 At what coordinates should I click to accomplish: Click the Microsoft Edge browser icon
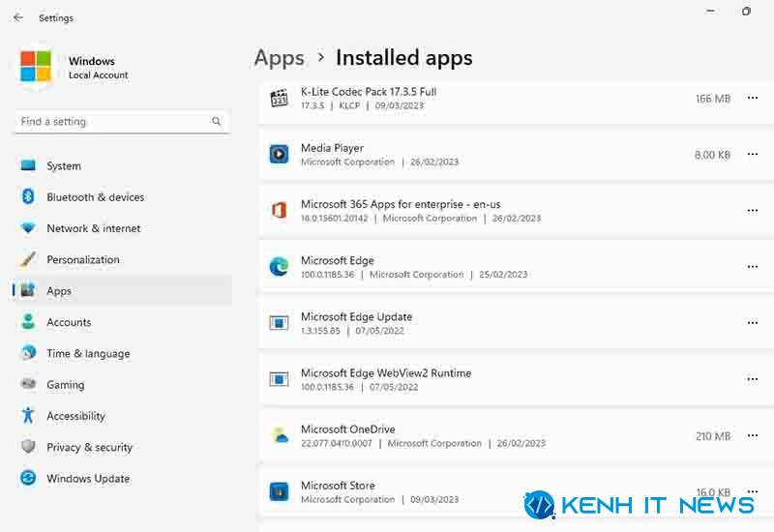(x=280, y=267)
